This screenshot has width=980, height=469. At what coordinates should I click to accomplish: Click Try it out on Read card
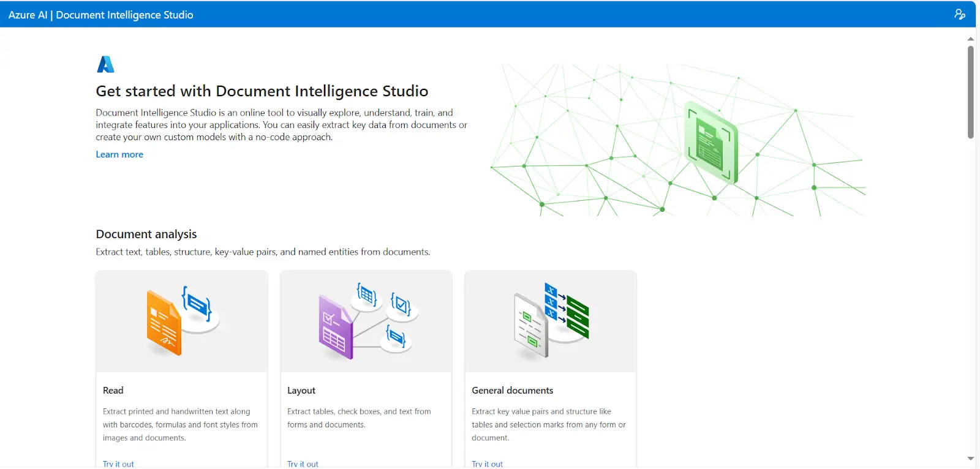click(118, 463)
